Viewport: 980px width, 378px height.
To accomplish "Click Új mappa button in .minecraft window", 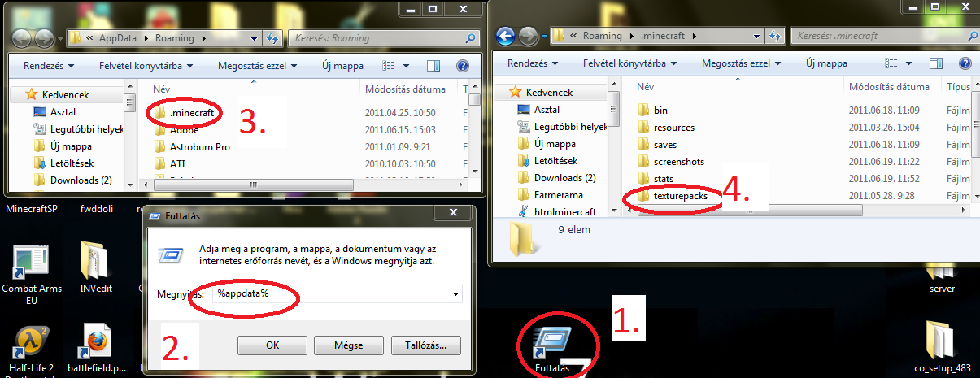I will coord(825,63).
